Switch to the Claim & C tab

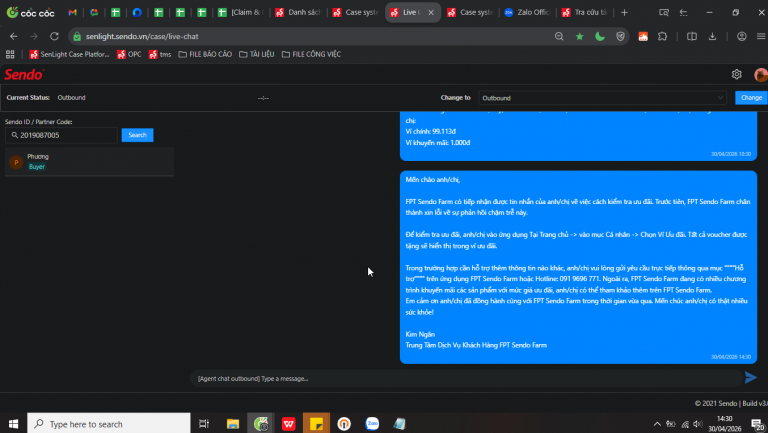(x=241, y=12)
